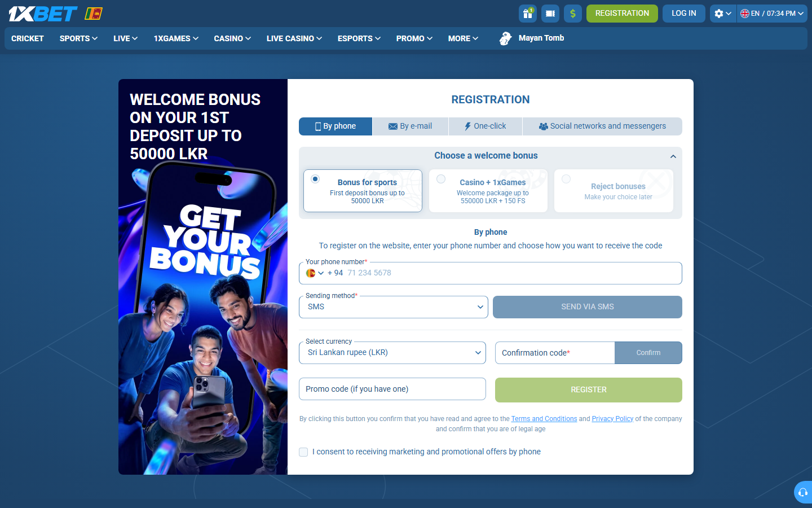Screen dimensions: 812x508
Task: Focus the Promo code input field
Action: click(392, 389)
